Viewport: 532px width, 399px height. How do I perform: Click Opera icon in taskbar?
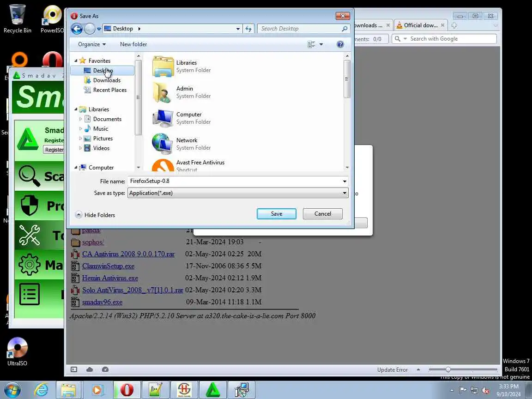pyautogui.click(x=127, y=390)
